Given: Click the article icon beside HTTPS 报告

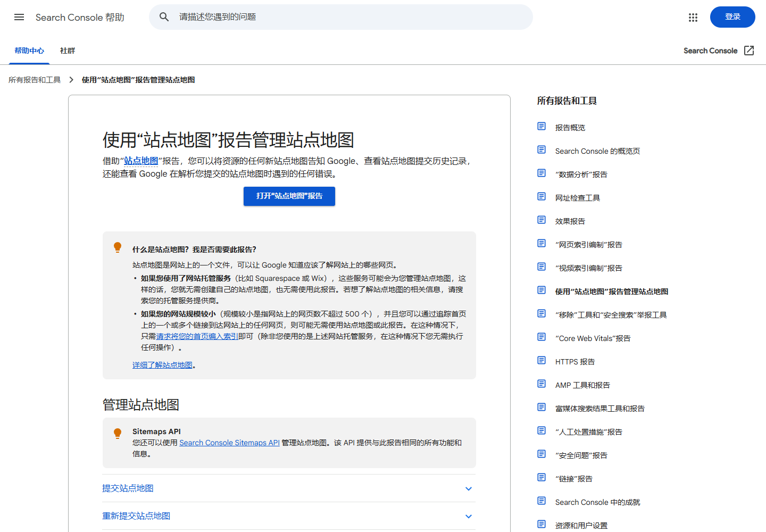Looking at the screenshot, I should pos(542,360).
